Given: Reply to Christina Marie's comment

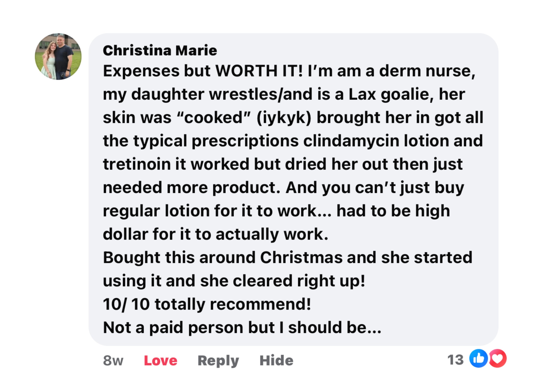Looking at the screenshot, I should pyautogui.click(x=218, y=360).
